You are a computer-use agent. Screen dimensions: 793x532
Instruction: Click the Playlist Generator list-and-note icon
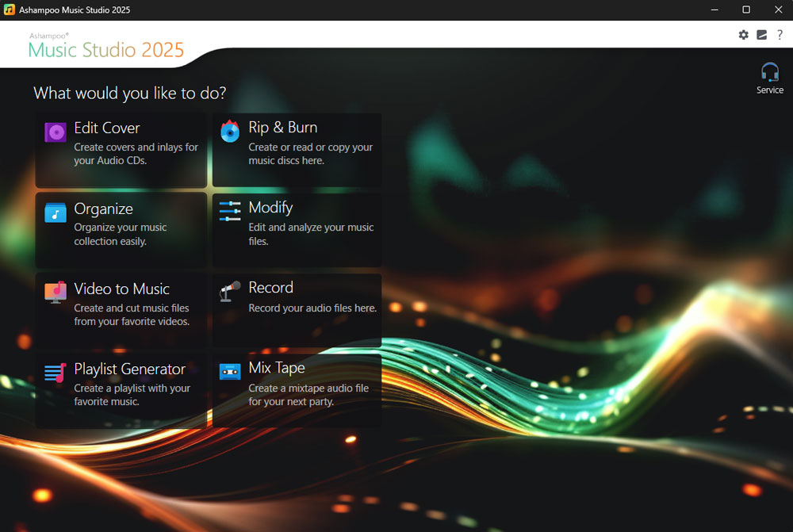(56, 373)
